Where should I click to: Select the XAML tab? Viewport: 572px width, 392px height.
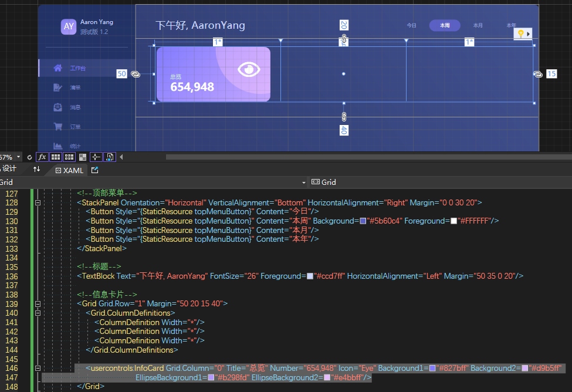pos(73,170)
